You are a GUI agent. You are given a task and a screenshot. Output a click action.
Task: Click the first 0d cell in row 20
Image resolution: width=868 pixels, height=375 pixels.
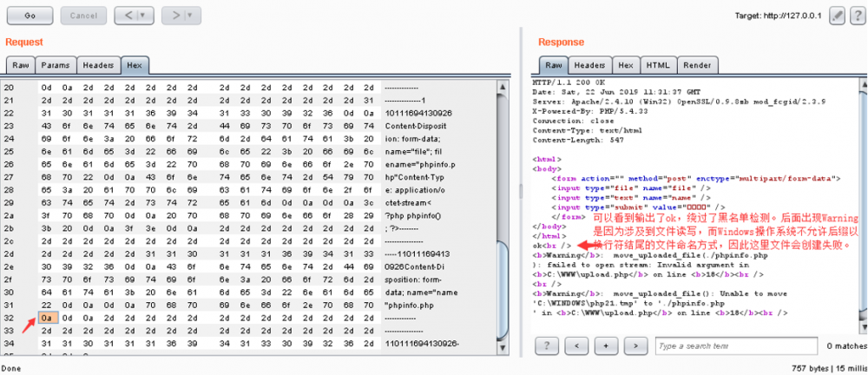pyautogui.click(x=46, y=88)
